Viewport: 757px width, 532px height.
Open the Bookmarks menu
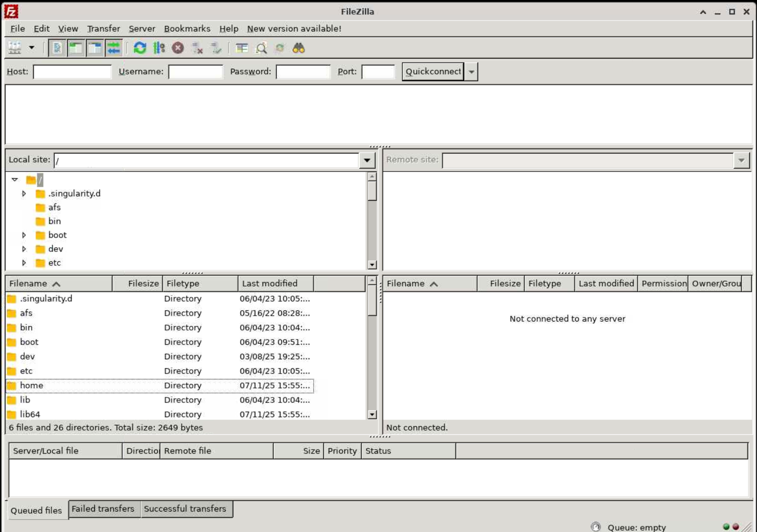click(x=187, y=29)
